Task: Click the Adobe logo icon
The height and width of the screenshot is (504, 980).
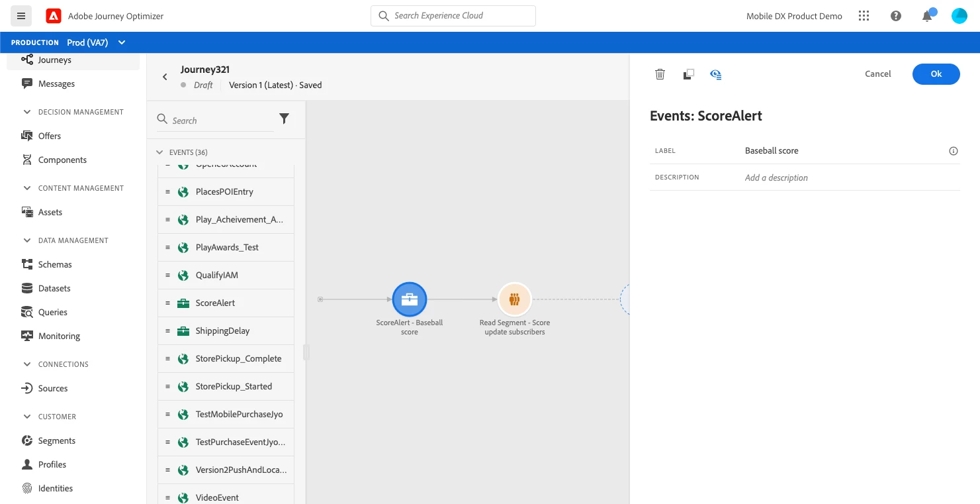Action: (x=54, y=16)
